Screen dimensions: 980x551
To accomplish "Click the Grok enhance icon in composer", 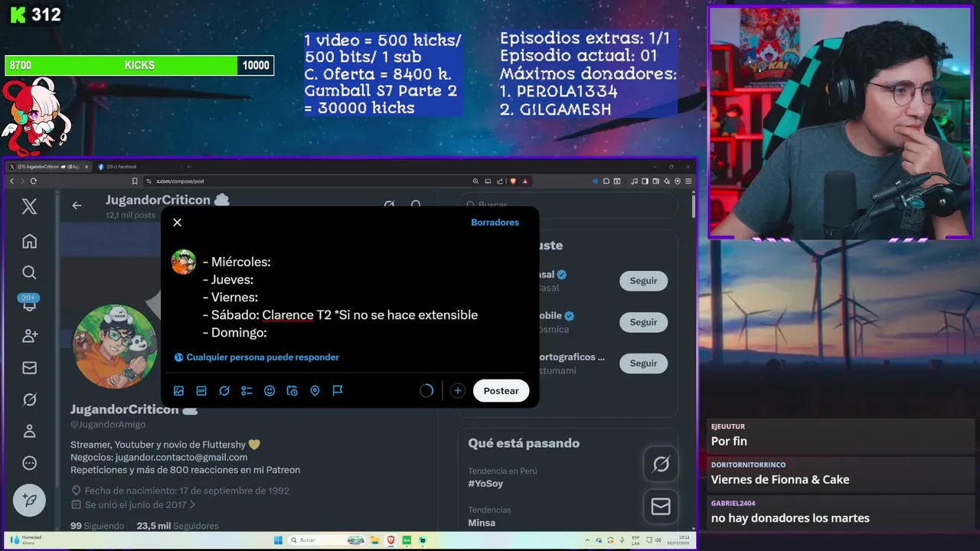I will pyautogui.click(x=224, y=391).
